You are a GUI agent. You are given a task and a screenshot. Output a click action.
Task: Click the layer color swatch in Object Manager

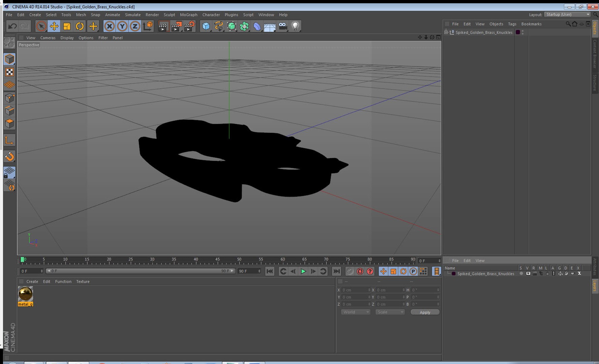[x=518, y=32]
